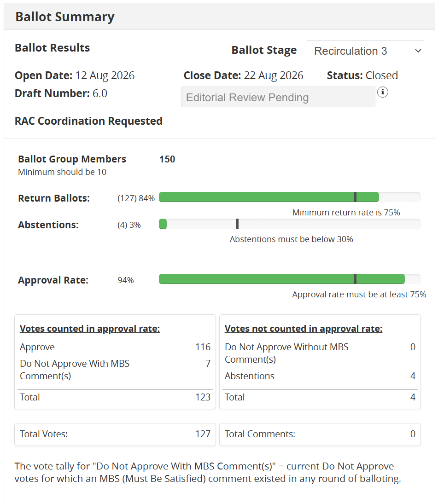Click the Total Comments box
438x504 pixels.
320,434
